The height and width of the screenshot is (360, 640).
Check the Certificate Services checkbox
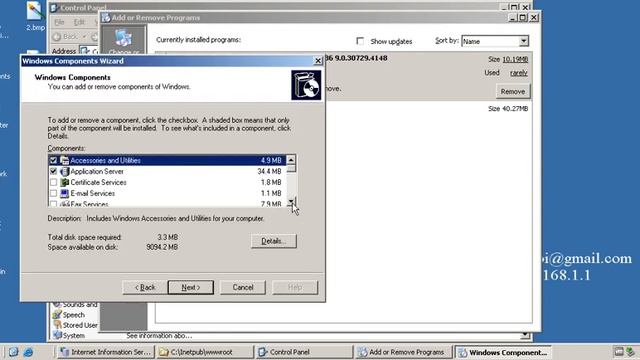tap(53, 182)
